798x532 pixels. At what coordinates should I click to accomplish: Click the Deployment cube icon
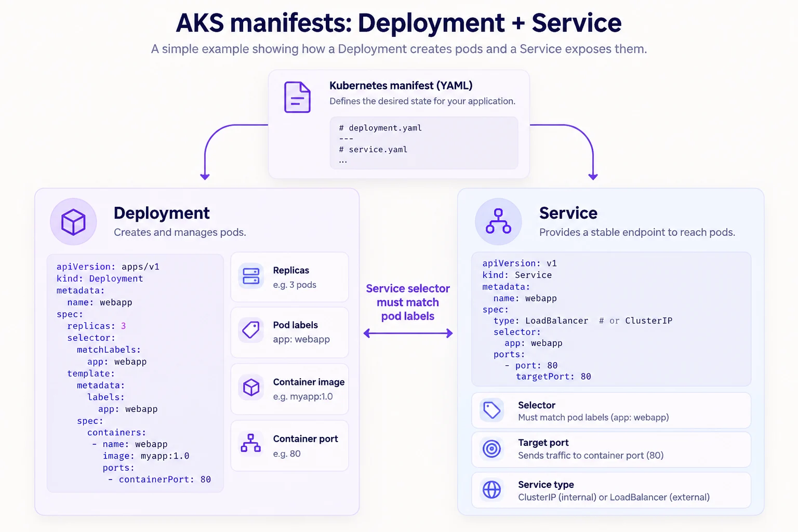pyautogui.click(x=73, y=222)
